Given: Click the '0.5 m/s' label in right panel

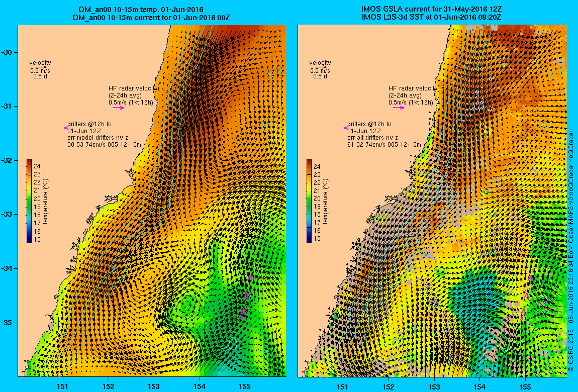Looking at the screenshot, I should click(320, 70).
